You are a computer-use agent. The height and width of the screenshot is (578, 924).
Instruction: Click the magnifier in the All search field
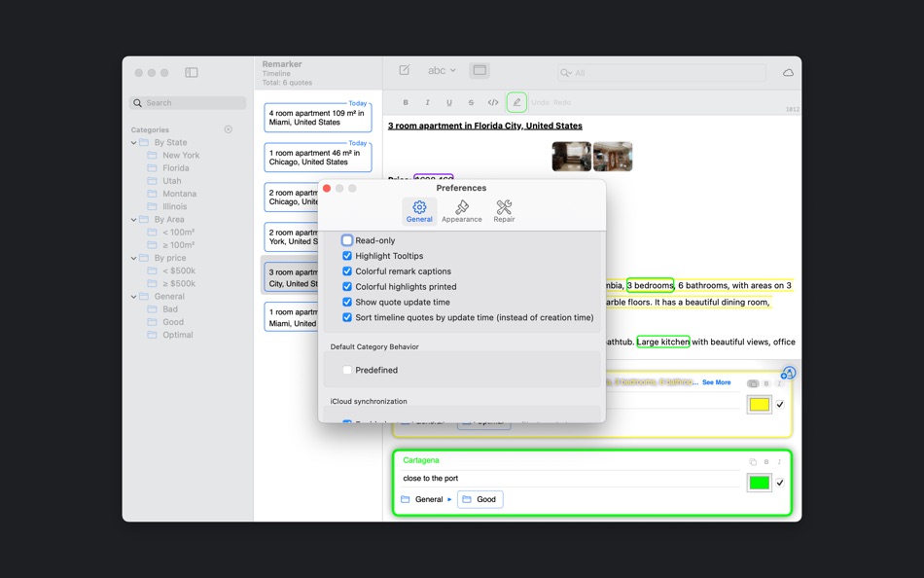pyautogui.click(x=566, y=73)
